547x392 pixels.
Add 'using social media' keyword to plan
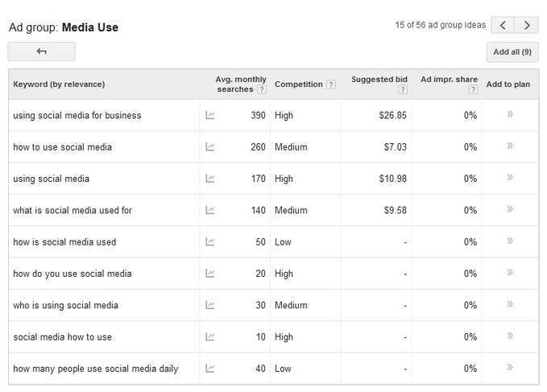point(509,178)
